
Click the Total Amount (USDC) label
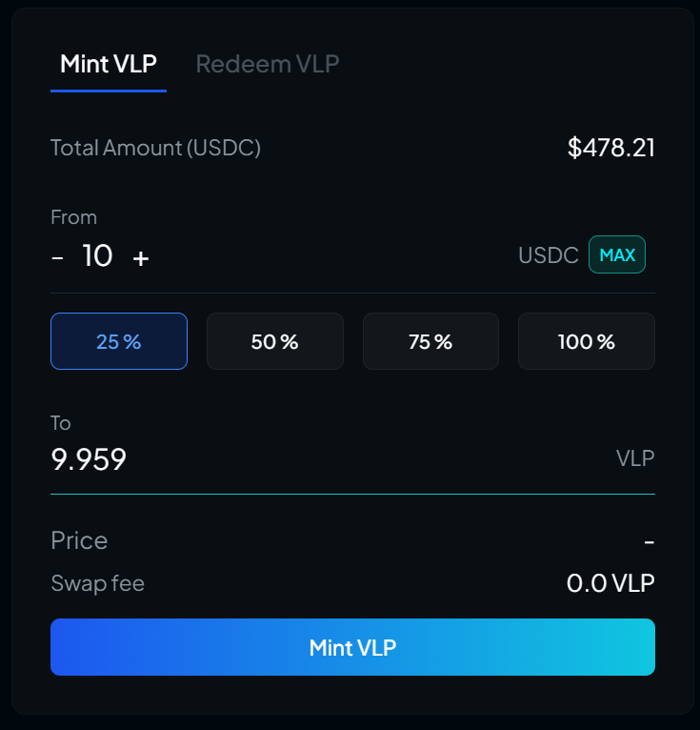click(x=155, y=148)
